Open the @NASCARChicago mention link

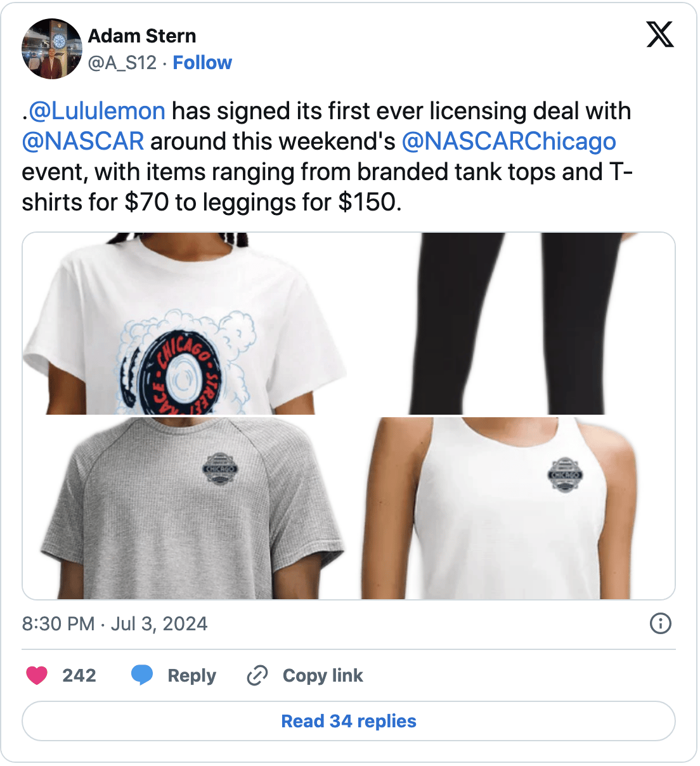(509, 141)
